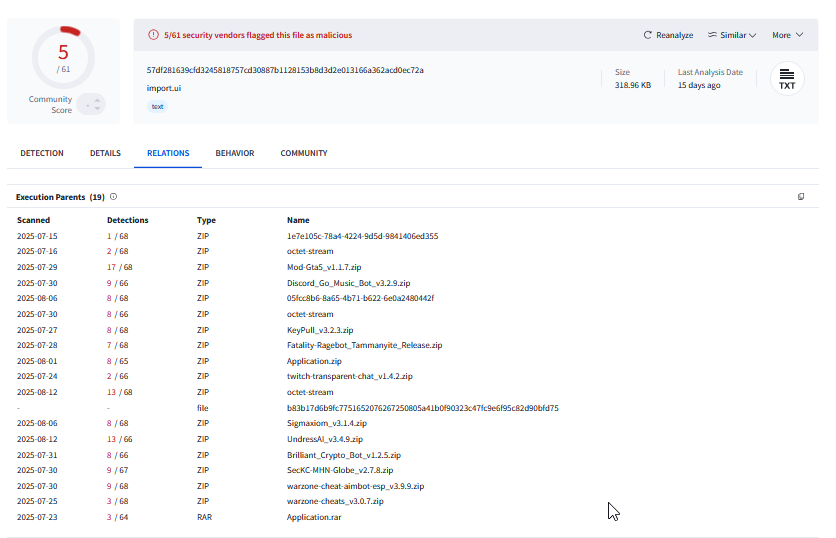
Task: Open the UndressAI_v3.4.9.zip entry
Action: tap(325, 439)
